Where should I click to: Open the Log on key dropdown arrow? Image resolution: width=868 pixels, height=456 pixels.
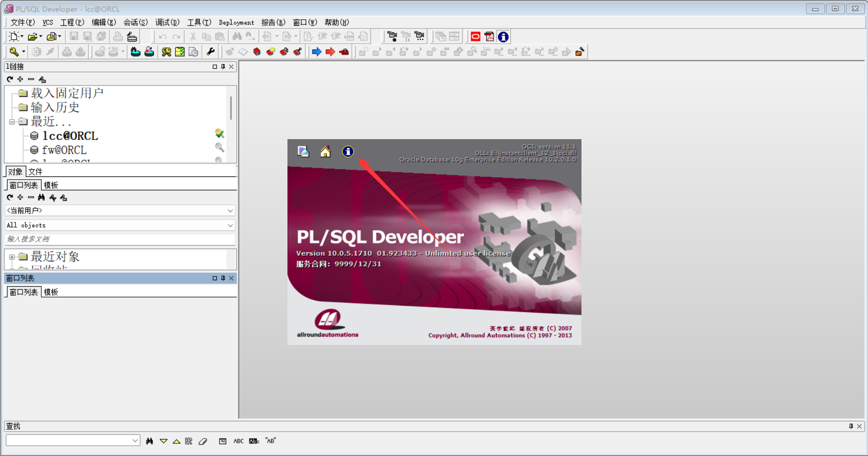point(24,52)
